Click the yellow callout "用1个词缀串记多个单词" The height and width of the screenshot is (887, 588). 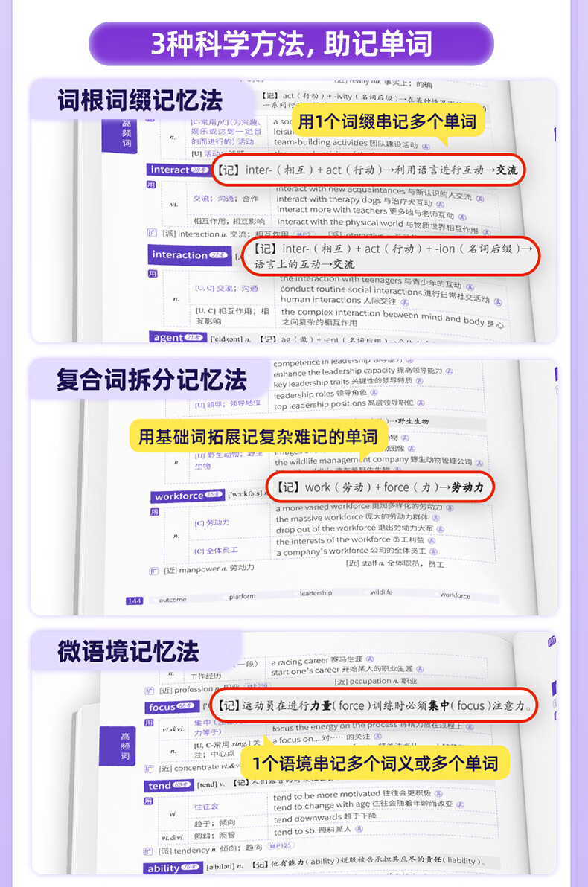click(388, 121)
